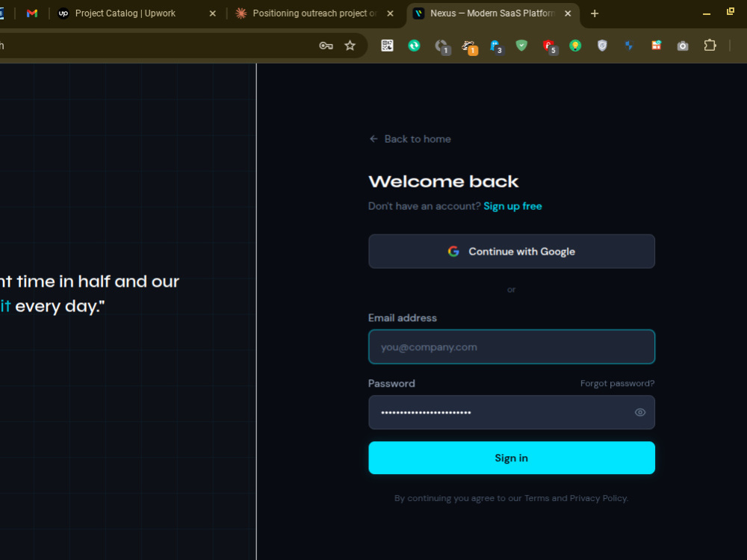This screenshot has height=560, width=747.
Task: Open the Gmail pinned tab
Action: (x=32, y=13)
